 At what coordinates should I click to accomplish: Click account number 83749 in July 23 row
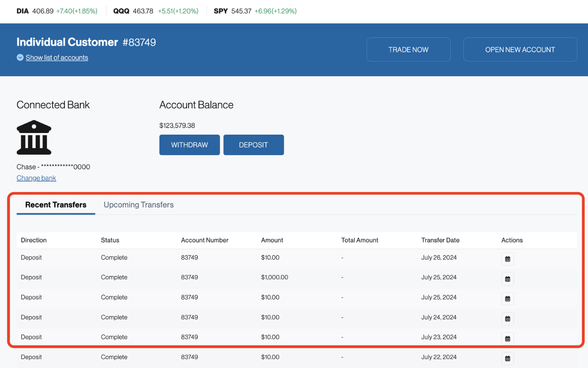pos(189,337)
